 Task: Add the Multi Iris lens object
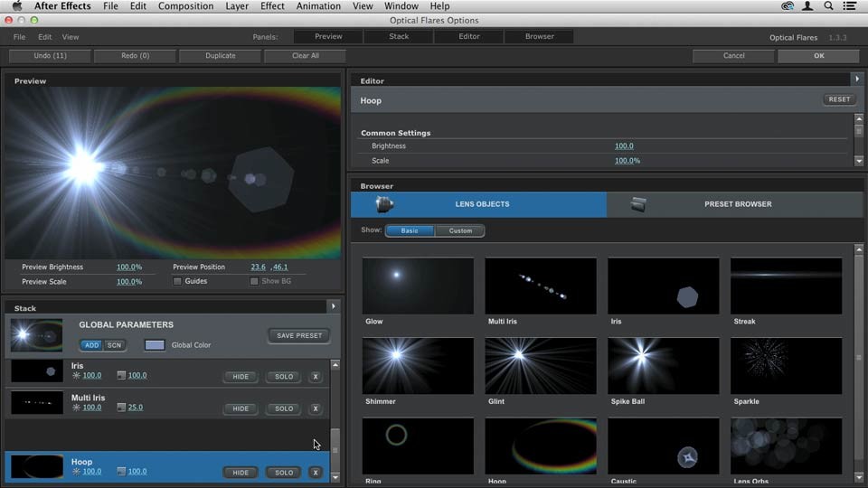541,286
